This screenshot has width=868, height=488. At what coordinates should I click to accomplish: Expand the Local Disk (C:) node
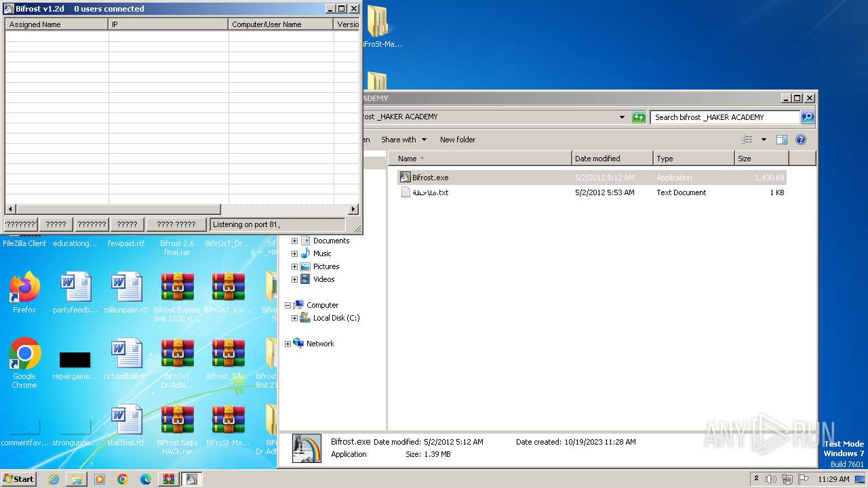pyautogui.click(x=294, y=318)
